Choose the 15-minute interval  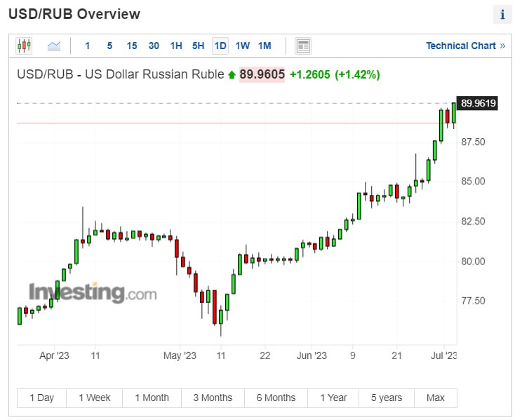(132, 46)
